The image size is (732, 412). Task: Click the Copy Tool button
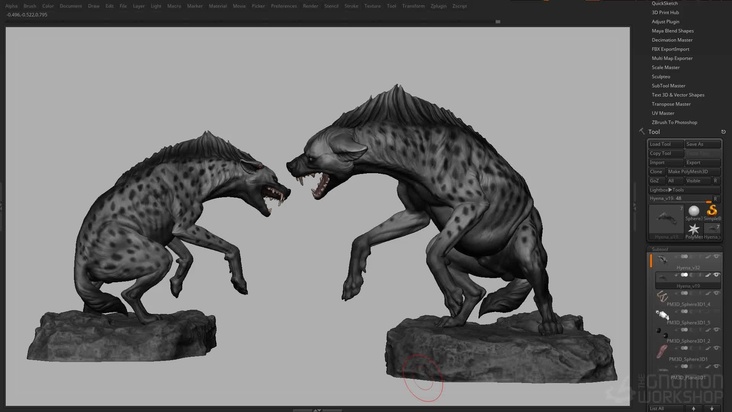666,153
